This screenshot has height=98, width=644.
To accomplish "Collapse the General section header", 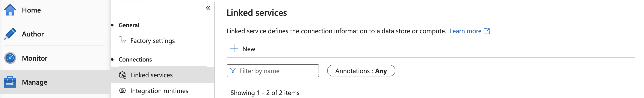I will point(129,25).
